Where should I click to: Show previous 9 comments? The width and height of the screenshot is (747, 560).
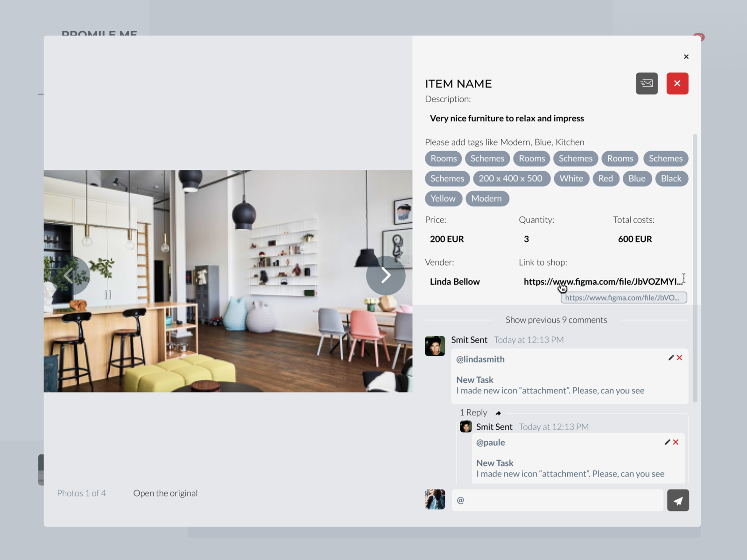pyautogui.click(x=556, y=320)
